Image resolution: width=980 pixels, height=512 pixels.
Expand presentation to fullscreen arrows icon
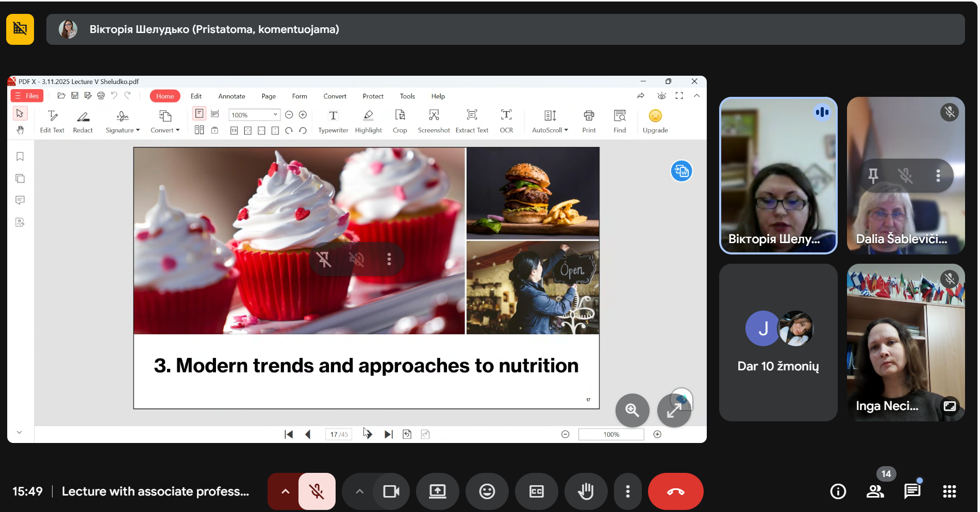(x=674, y=410)
